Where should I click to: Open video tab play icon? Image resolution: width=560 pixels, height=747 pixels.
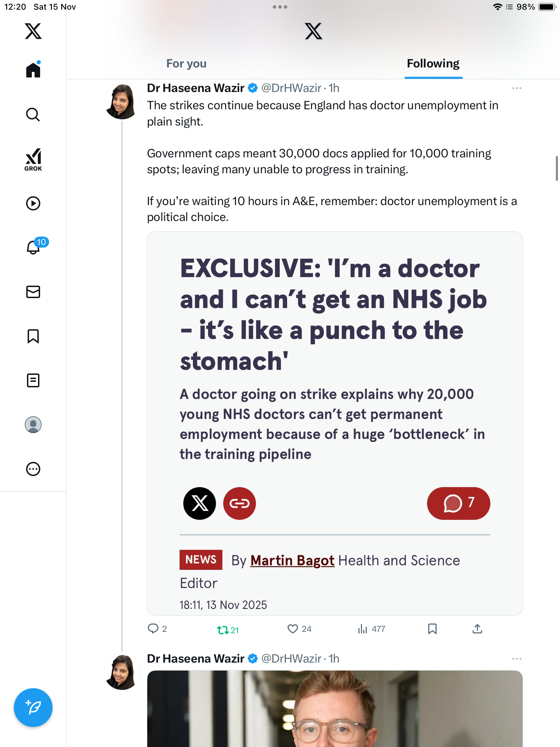(x=33, y=203)
